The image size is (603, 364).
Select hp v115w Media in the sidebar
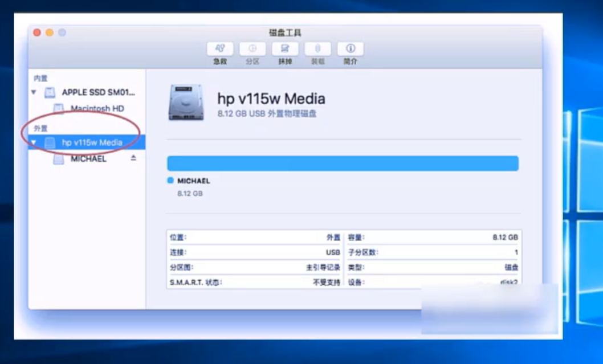click(x=92, y=142)
